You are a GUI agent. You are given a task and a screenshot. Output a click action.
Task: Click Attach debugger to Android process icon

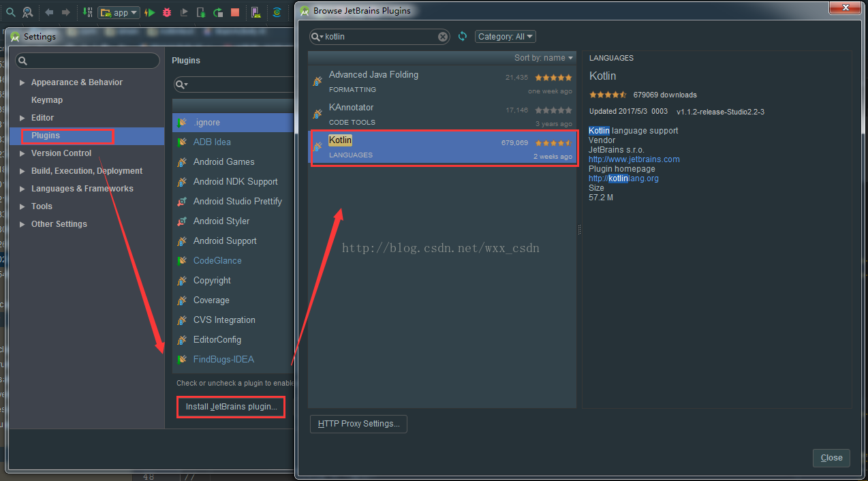pyautogui.click(x=201, y=12)
